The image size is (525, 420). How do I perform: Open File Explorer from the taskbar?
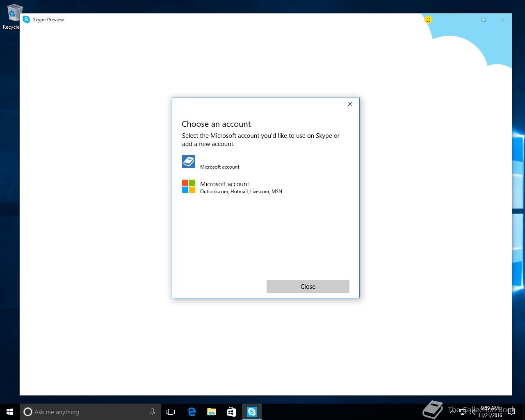(x=212, y=412)
